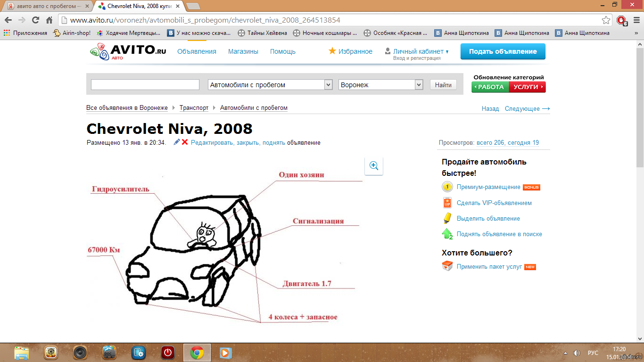This screenshot has height=362, width=644.
Task: Click the Avito.ru logo
Action: tap(128, 51)
